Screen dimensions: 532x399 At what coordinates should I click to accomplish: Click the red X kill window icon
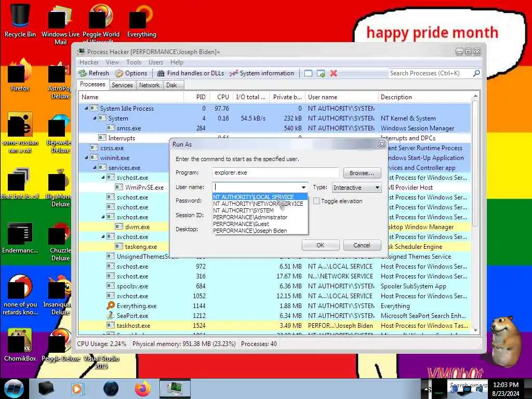334,73
